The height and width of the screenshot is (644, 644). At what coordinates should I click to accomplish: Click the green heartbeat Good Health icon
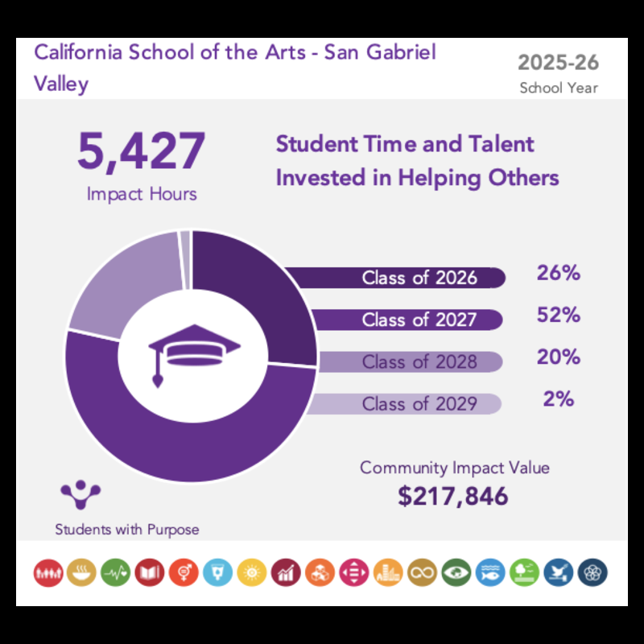117,572
